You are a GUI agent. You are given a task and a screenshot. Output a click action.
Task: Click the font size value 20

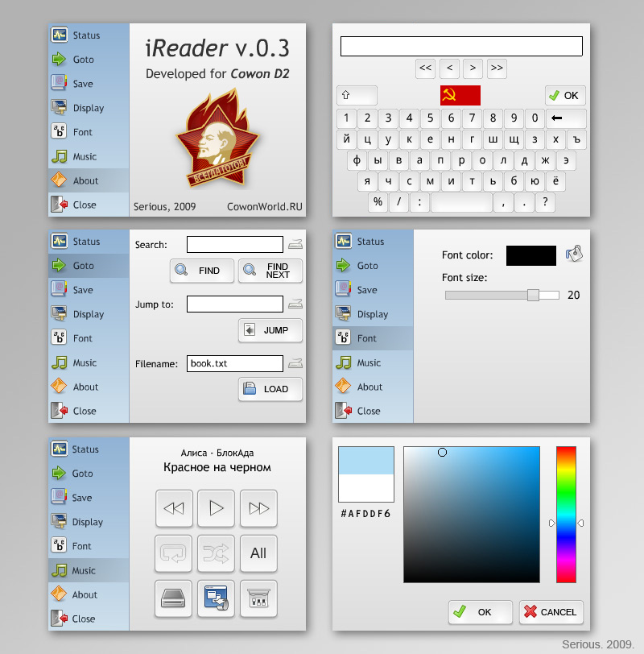click(x=573, y=296)
